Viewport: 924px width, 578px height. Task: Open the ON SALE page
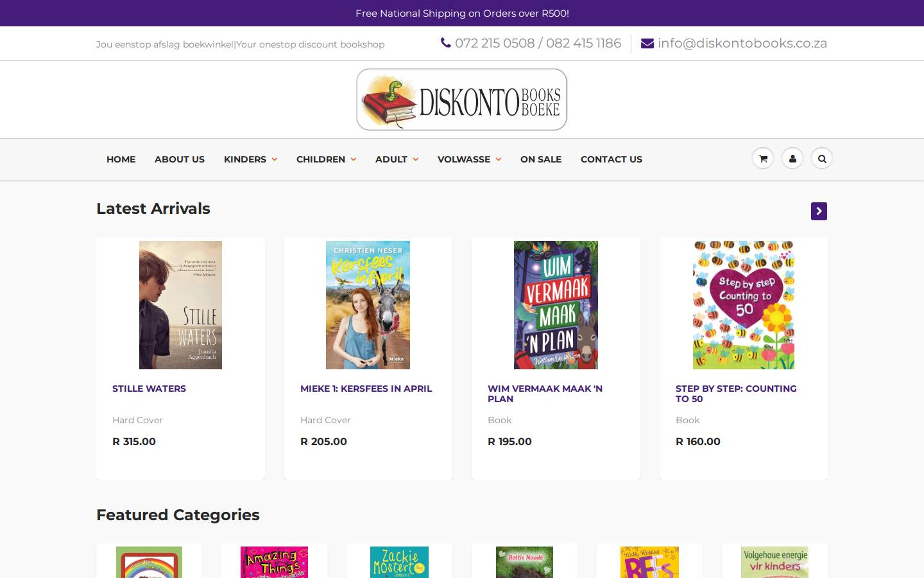click(x=541, y=159)
